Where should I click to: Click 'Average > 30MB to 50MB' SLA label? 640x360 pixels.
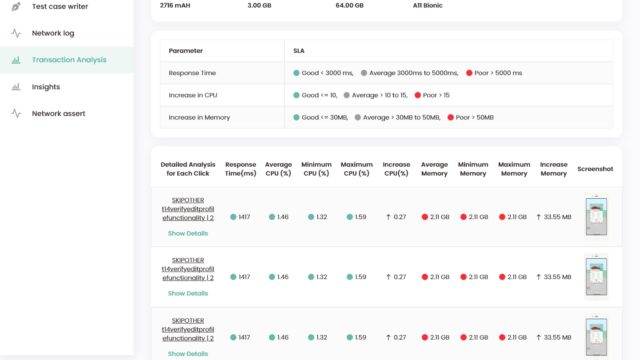coord(402,118)
